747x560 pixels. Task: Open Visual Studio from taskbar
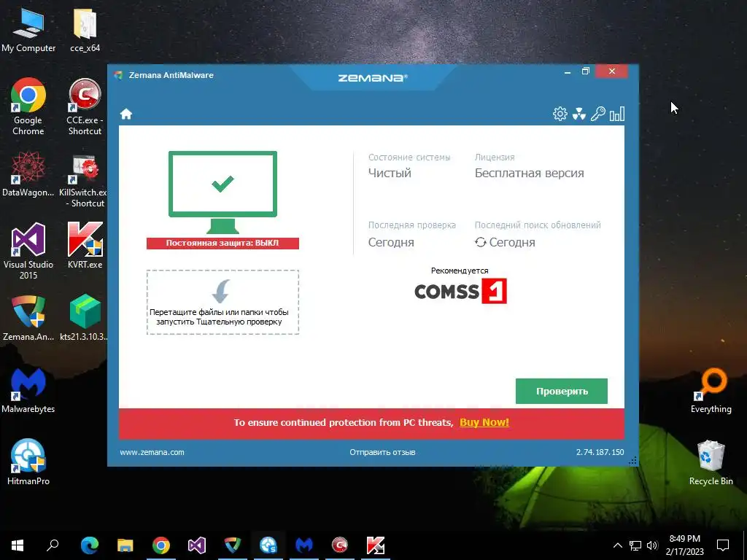(x=197, y=545)
